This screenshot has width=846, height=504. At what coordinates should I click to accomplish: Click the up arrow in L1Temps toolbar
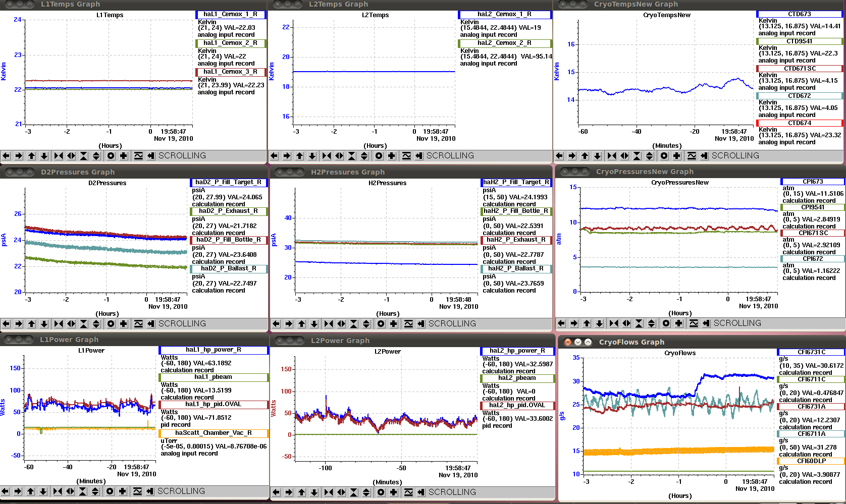(x=31, y=156)
